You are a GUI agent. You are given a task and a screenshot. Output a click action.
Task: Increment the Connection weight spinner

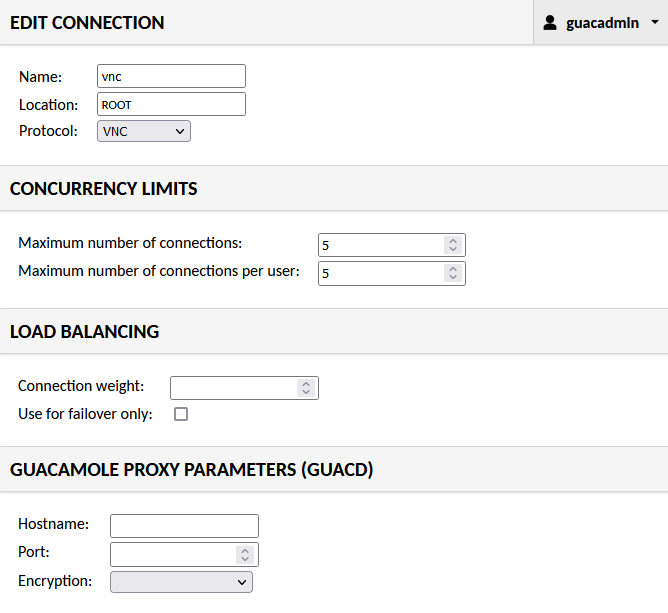click(306, 383)
